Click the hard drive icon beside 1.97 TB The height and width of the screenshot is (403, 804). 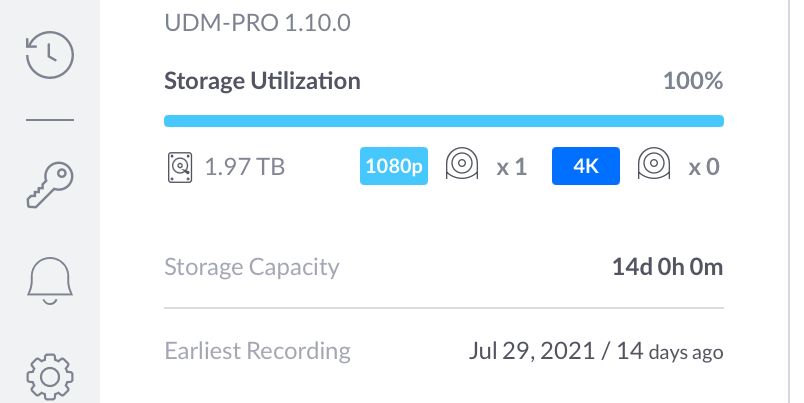coord(177,166)
